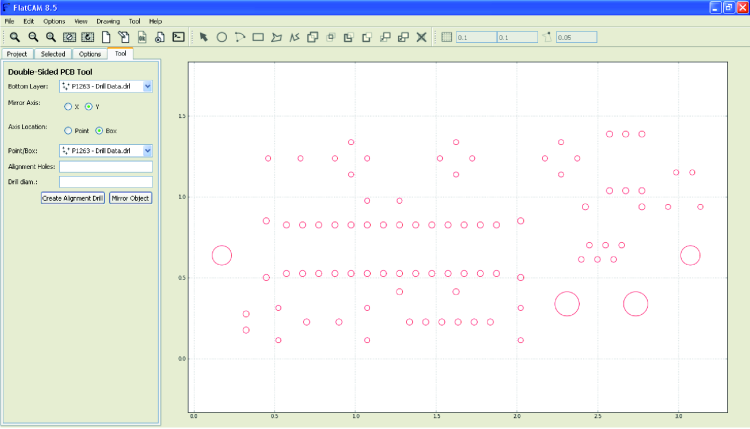The width and height of the screenshot is (750, 429).
Task: Click the Update Geometry icon
Action: pos(142,37)
